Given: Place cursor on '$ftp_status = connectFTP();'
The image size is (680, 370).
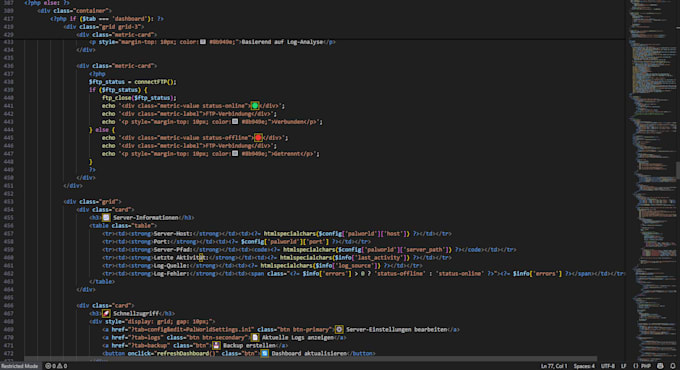Looking at the screenshot, I should click(133, 82).
